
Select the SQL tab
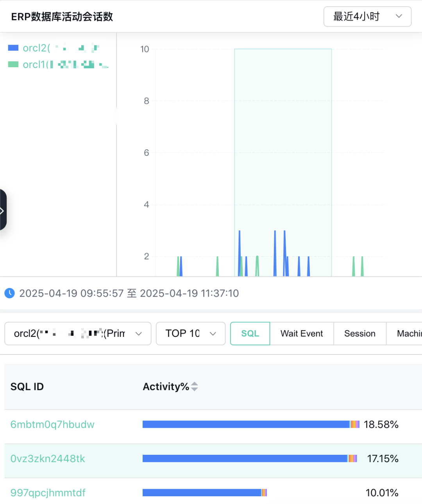coord(250,333)
